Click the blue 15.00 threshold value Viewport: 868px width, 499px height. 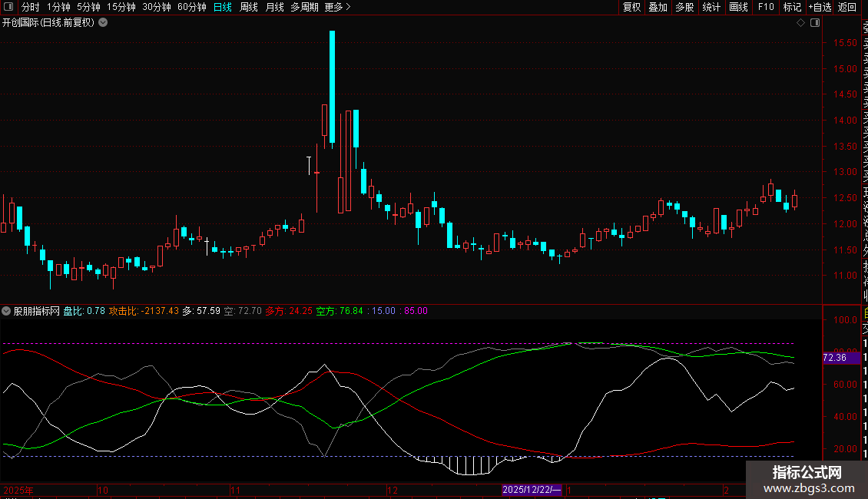click(x=383, y=311)
